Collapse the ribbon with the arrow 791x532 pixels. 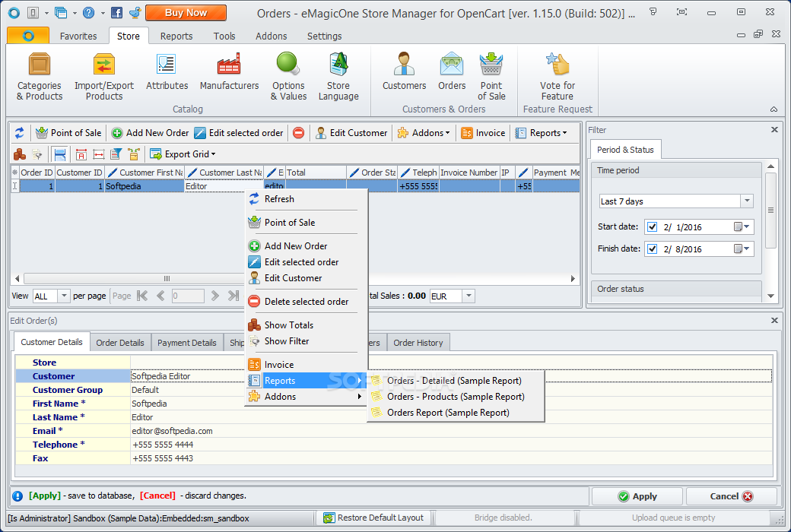click(x=774, y=109)
